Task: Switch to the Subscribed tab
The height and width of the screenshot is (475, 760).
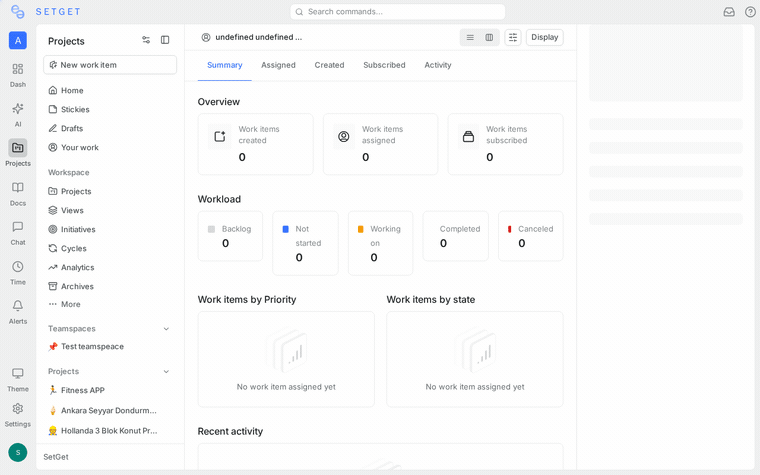Action: coord(384,65)
